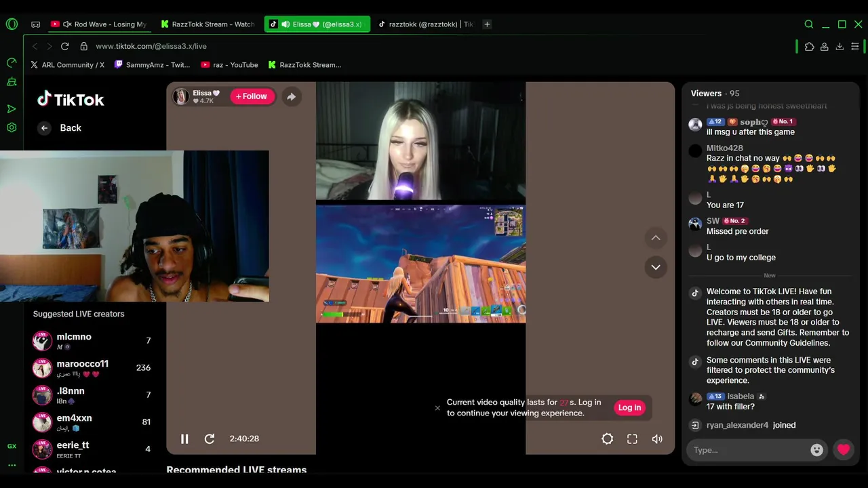This screenshot has height=488, width=868.
Task: Switch to RazzTokk Stream tab
Action: coord(207,24)
